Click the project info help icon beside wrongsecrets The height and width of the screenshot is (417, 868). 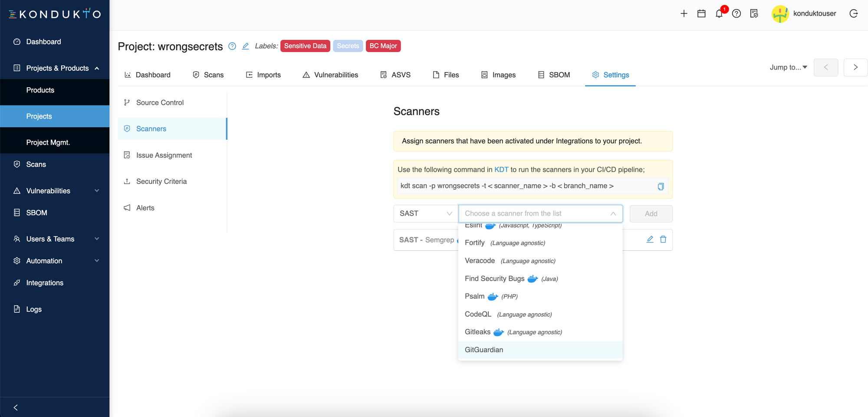pyautogui.click(x=232, y=46)
